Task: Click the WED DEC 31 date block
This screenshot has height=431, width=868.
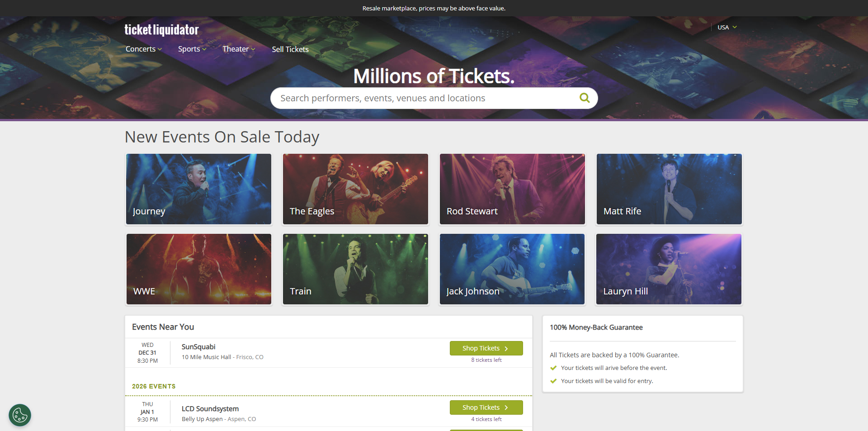Action: click(x=147, y=353)
